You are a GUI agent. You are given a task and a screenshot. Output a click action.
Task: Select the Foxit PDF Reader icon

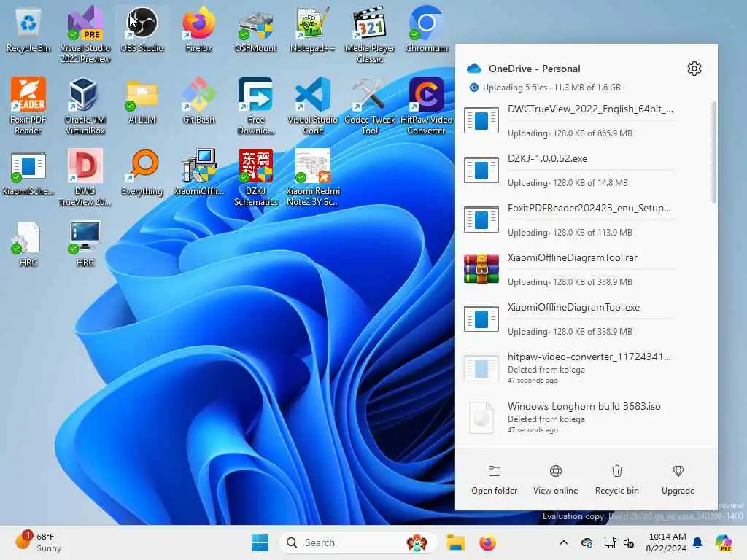[x=28, y=106]
